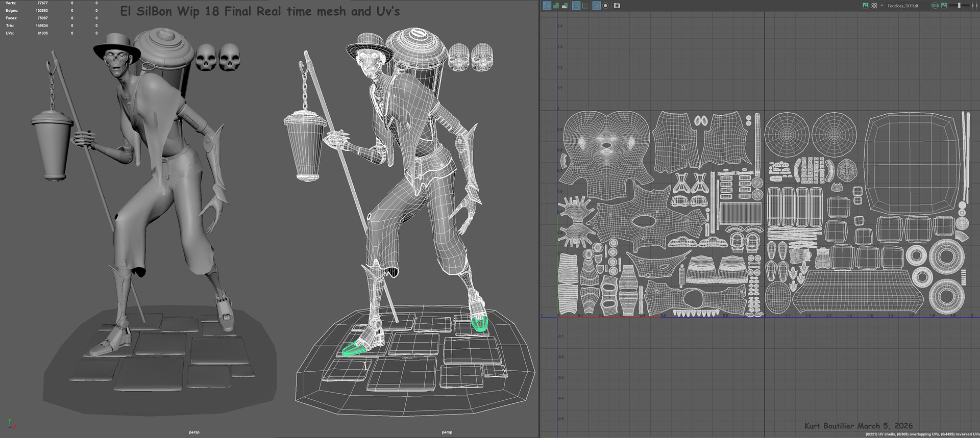Click the UV grid display icon
Screen dimensions: 980x438
[x=585, y=6]
